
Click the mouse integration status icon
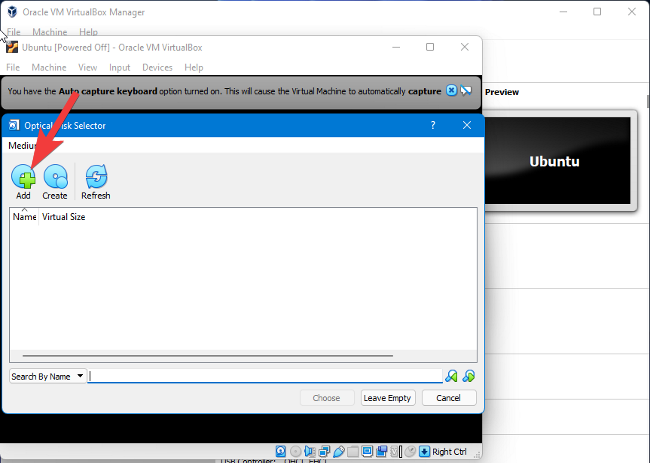tap(410, 451)
